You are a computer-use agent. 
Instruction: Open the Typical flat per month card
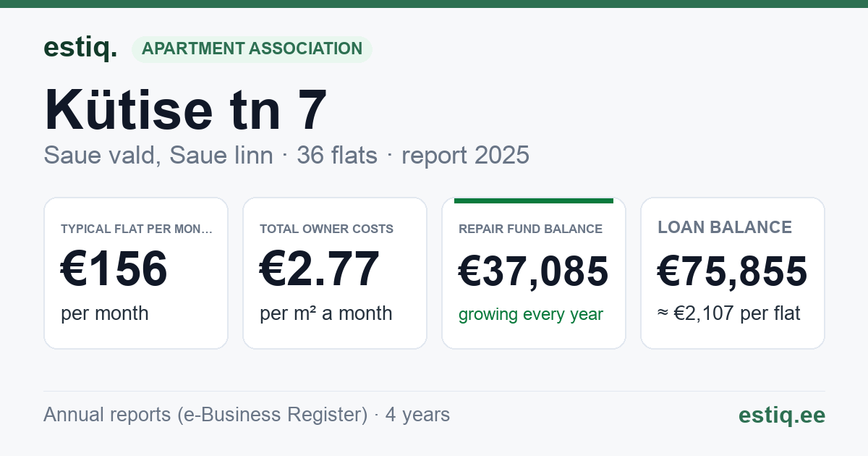136,273
